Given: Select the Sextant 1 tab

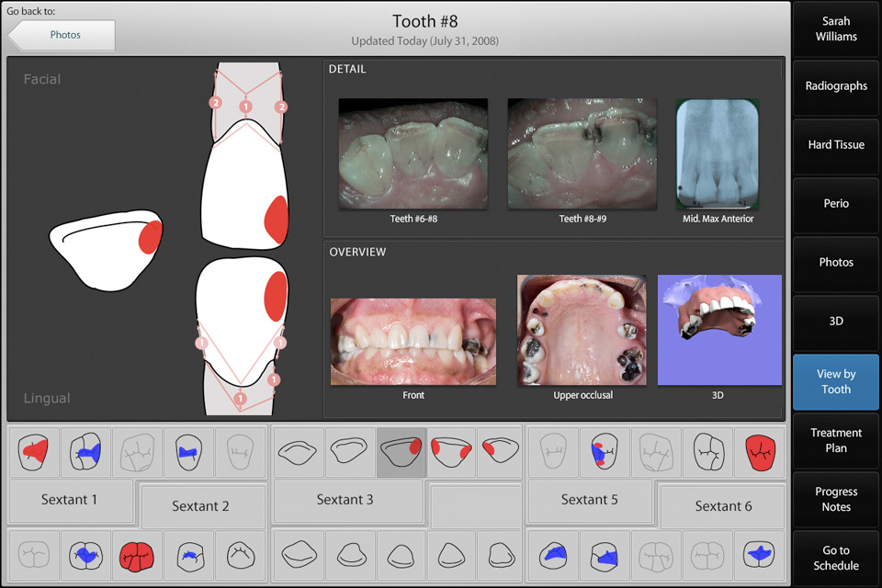Looking at the screenshot, I should coord(70,500).
